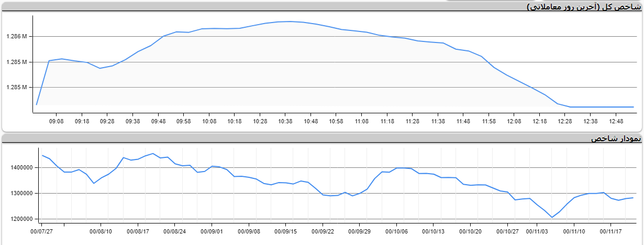Click the 11:58 time axis tick

pos(488,121)
